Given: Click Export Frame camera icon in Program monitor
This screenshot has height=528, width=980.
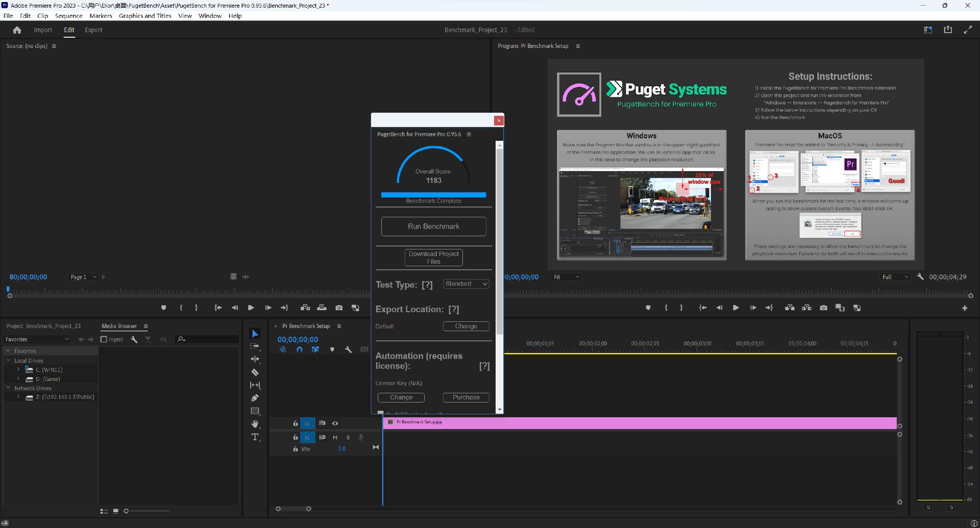Looking at the screenshot, I should pos(823,308).
